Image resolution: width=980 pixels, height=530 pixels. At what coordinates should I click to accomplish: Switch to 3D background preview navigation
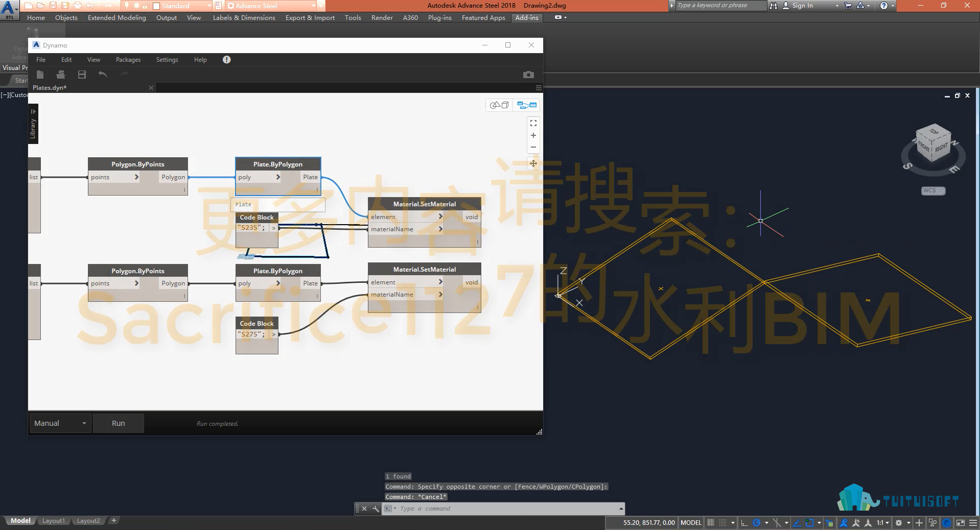(499, 105)
